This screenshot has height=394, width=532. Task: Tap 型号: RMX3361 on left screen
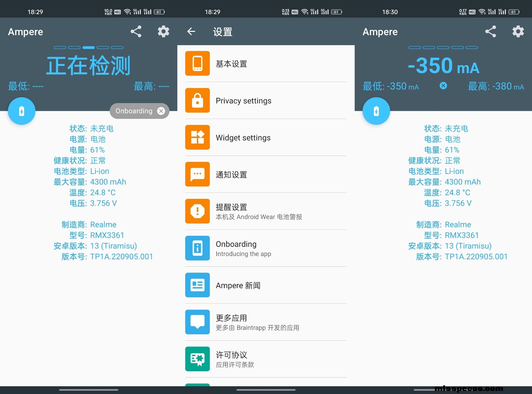(97, 235)
